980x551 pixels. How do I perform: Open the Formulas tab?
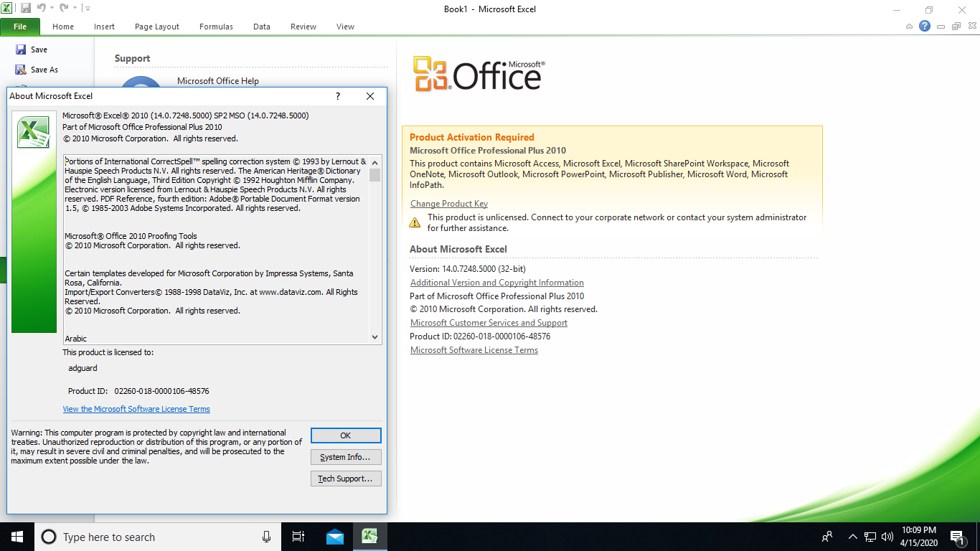click(216, 27)
